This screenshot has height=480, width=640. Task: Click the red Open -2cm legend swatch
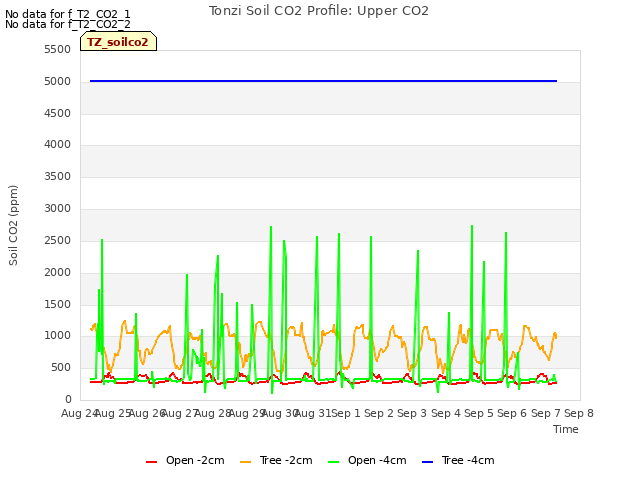[151, 462]
